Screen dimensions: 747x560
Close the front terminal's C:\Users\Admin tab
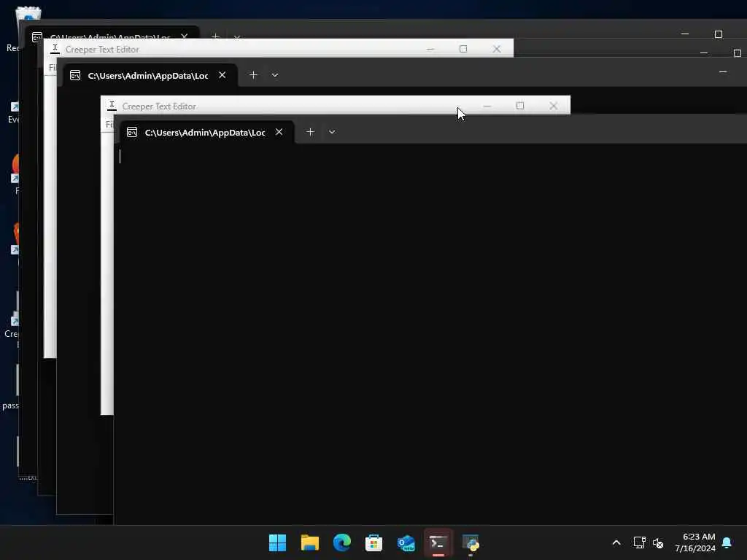tap(279, 132)
